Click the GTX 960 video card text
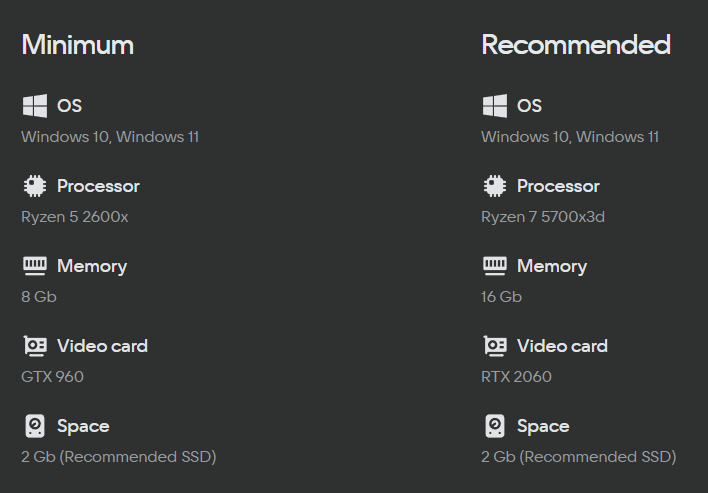Viewport: 708px width, 493px height. tap(52, 377)
